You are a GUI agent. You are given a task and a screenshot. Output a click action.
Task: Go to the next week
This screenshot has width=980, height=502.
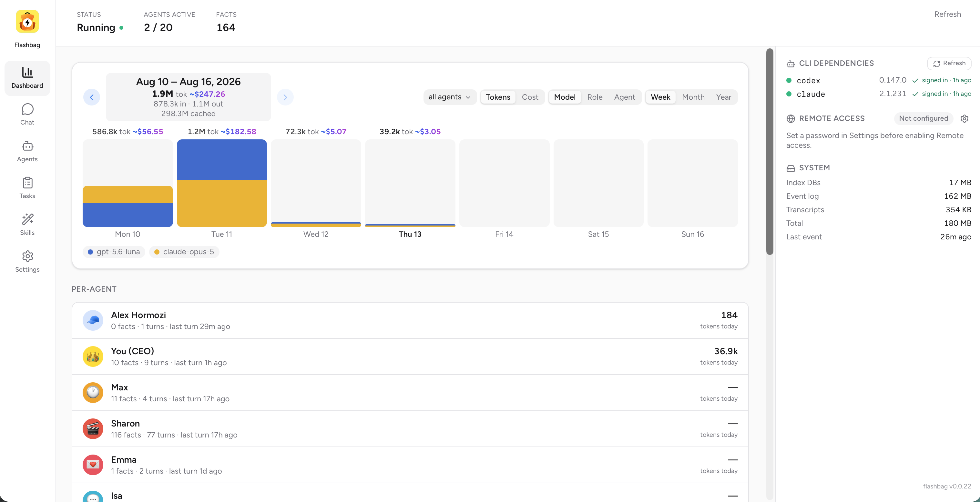[x=285, y=97]
